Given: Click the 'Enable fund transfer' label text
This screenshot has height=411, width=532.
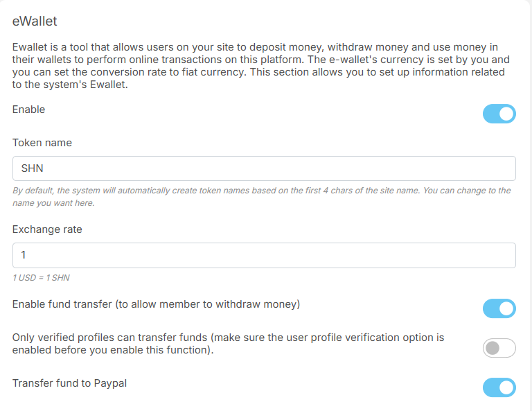Looking at the screenshot, I should tap(156, 304).
